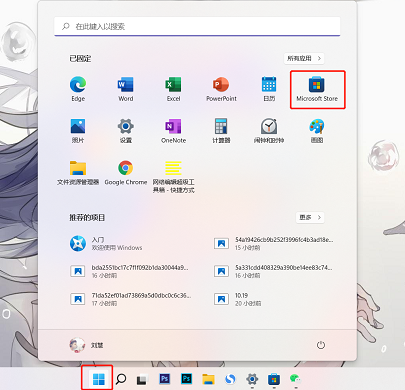Open taskbar Search magnifier
The image size is (405, 390).
121,379
